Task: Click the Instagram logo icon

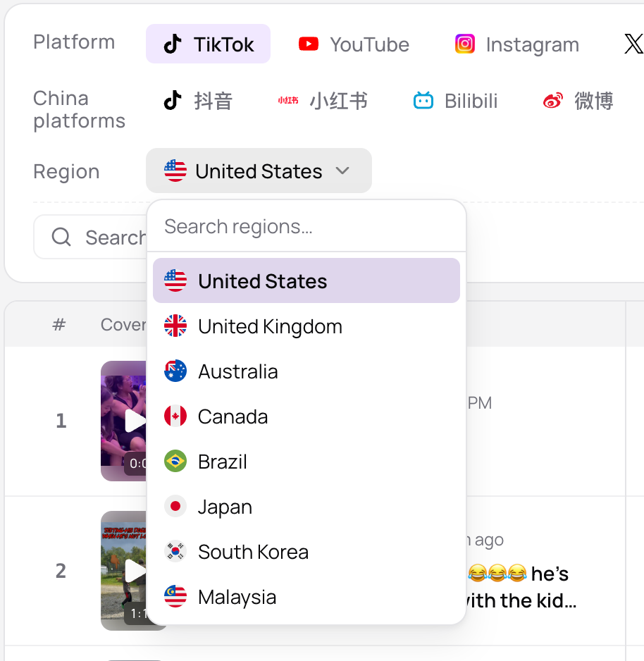Action: coord(465,44)
